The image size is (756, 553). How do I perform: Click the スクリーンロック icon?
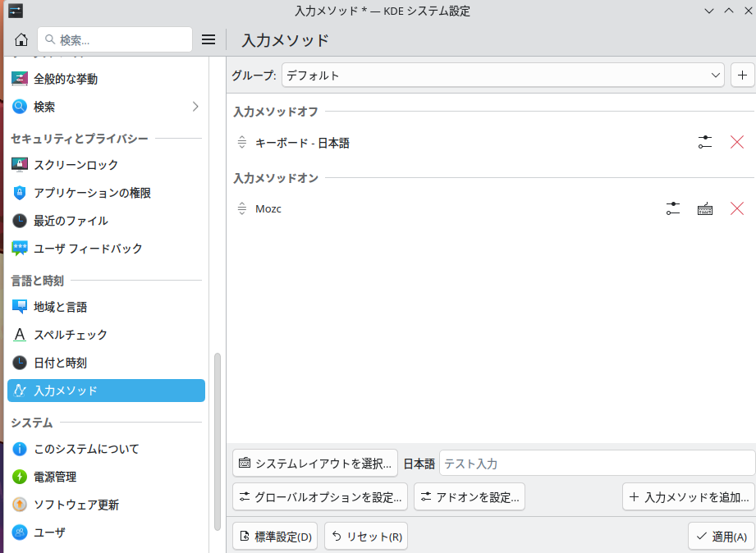pyautogui.click(x=19, y=164)
